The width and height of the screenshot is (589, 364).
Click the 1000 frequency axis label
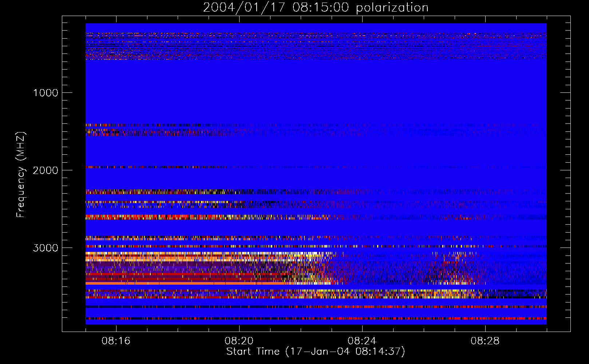(46, 93)
